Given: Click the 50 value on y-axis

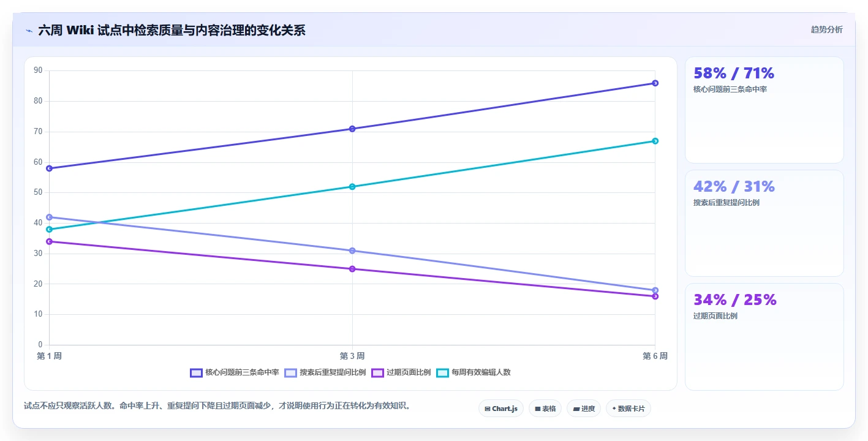Looking at the screenshot, I should pos(38,192).
